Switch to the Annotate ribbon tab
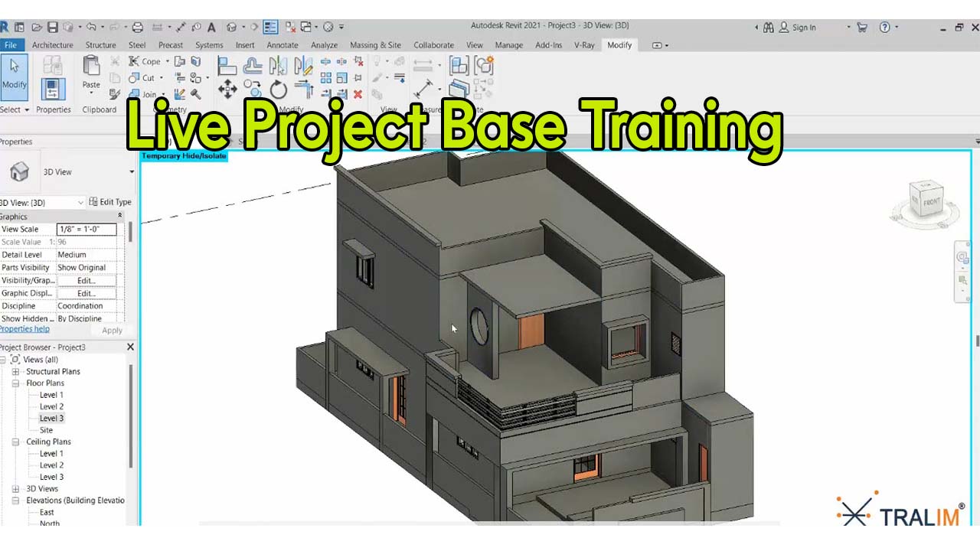The image size is (980, 551). (x=283, y=45)
